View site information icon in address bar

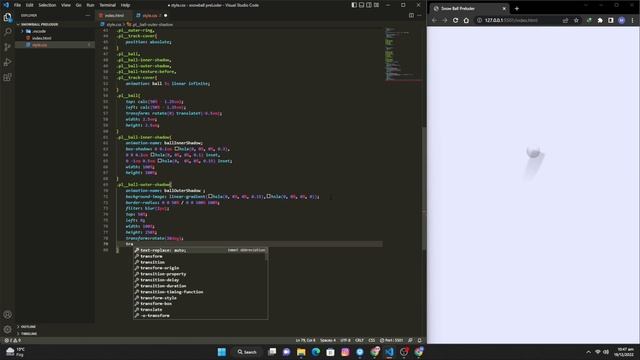479,20
